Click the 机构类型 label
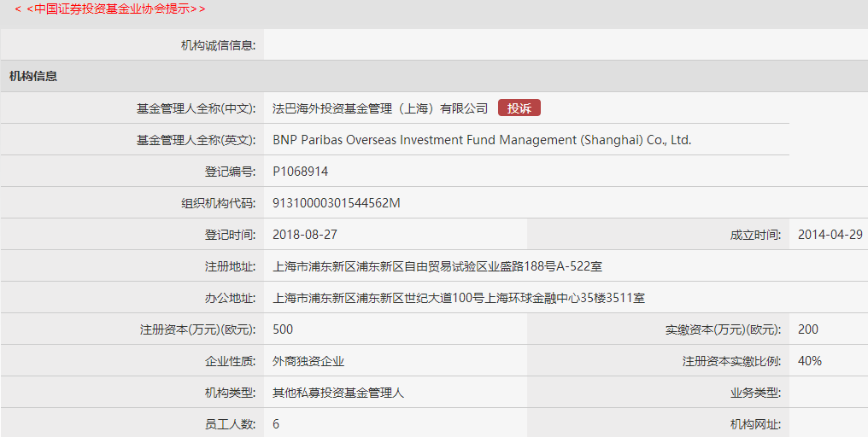The image size is (868, 437). (231, 393)
